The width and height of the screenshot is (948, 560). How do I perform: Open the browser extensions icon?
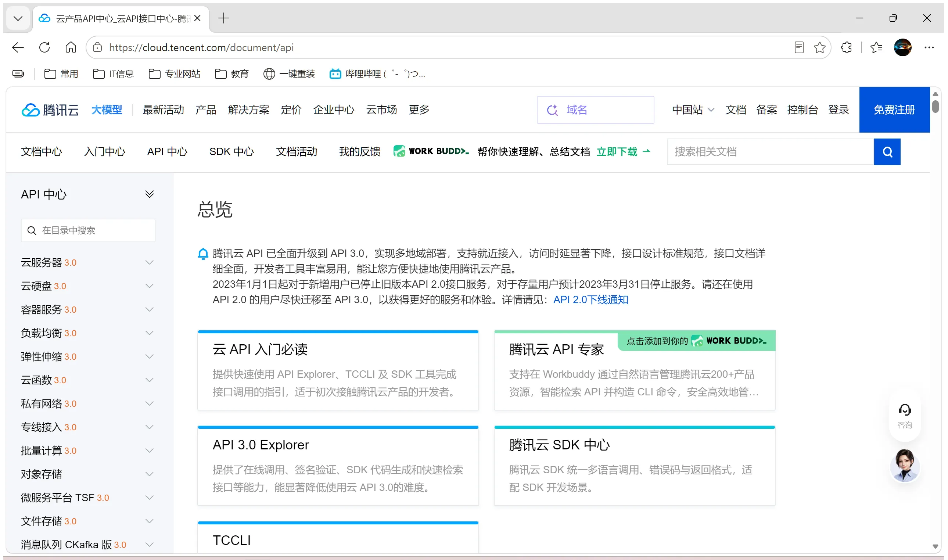(x=846, y=47)
